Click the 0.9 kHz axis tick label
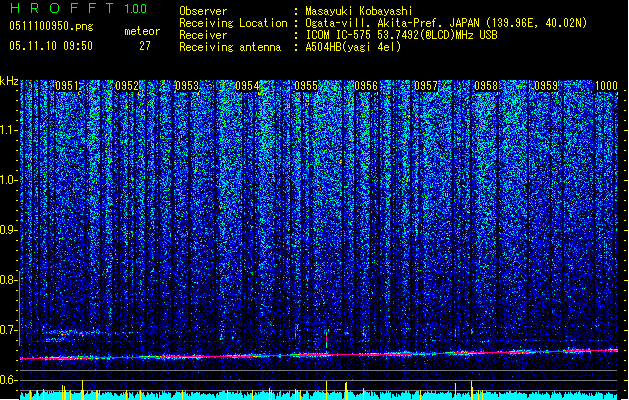This screenshot has height=400, width=629. coord(8,230)
